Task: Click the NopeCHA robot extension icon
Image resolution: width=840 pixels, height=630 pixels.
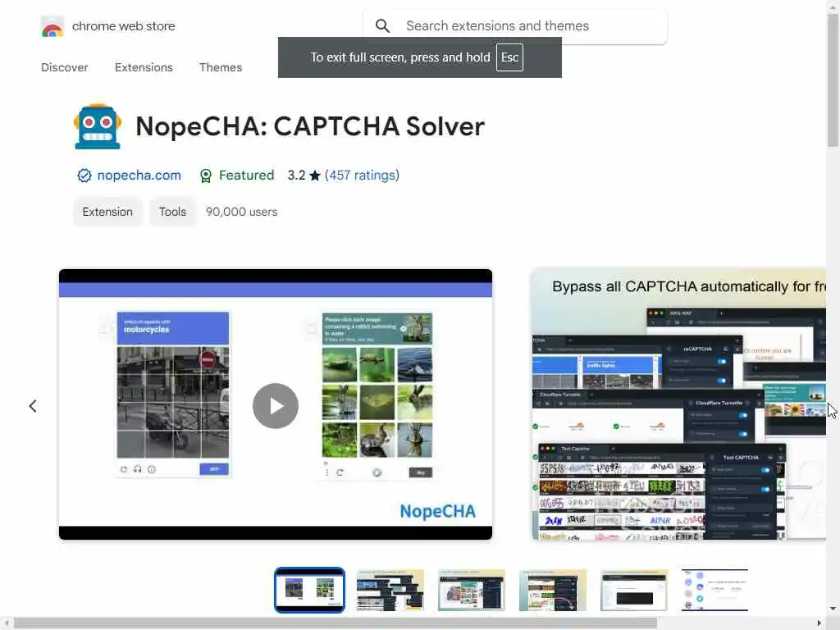Action: point(98,126)
